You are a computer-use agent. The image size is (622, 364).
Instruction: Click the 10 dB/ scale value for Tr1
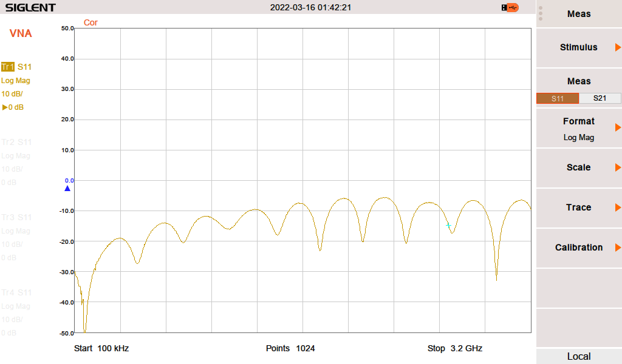coord(12,94)
